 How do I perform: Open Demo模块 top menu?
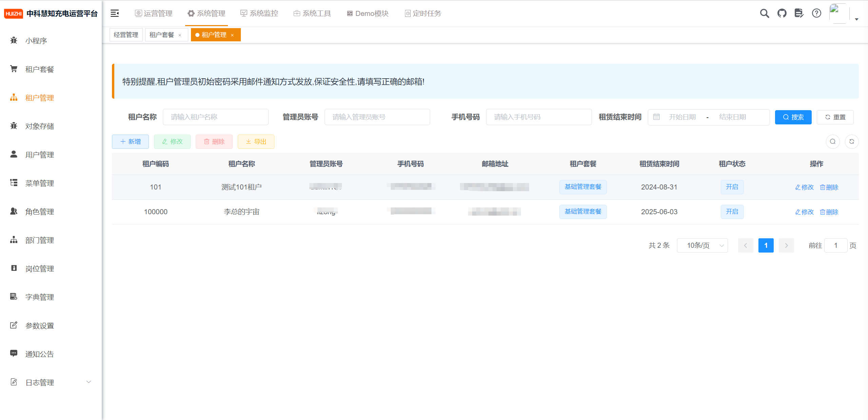pyautogui.click(x=368, y=13)
